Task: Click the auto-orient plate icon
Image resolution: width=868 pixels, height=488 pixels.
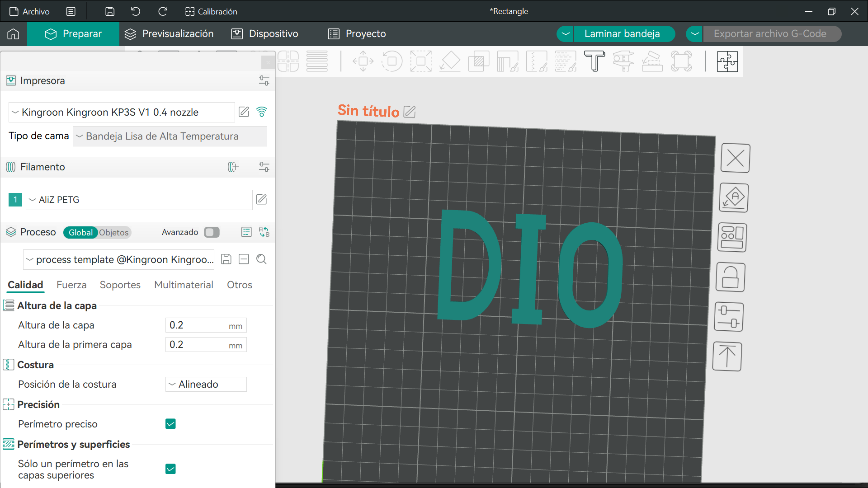Action: point(734,198)
